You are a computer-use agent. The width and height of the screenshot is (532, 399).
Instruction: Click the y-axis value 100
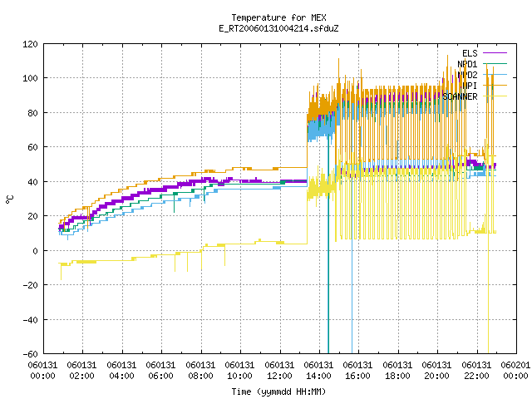click(30, 78)
